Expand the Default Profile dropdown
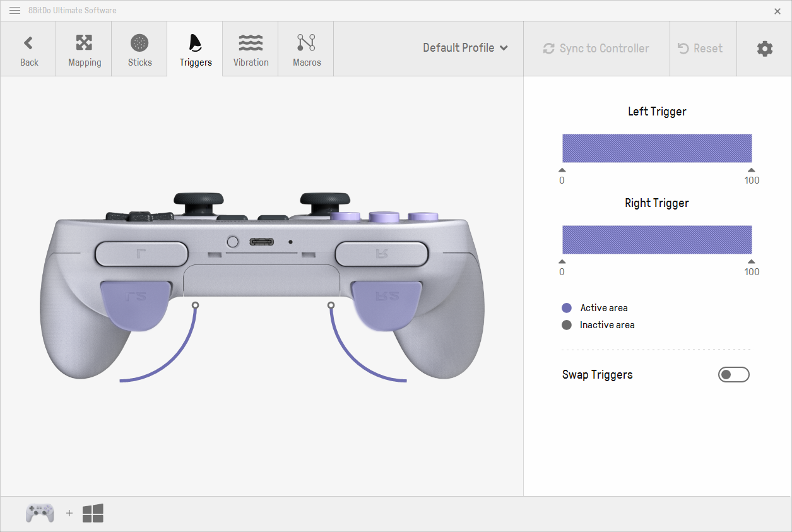 click(x=466, y=48)
